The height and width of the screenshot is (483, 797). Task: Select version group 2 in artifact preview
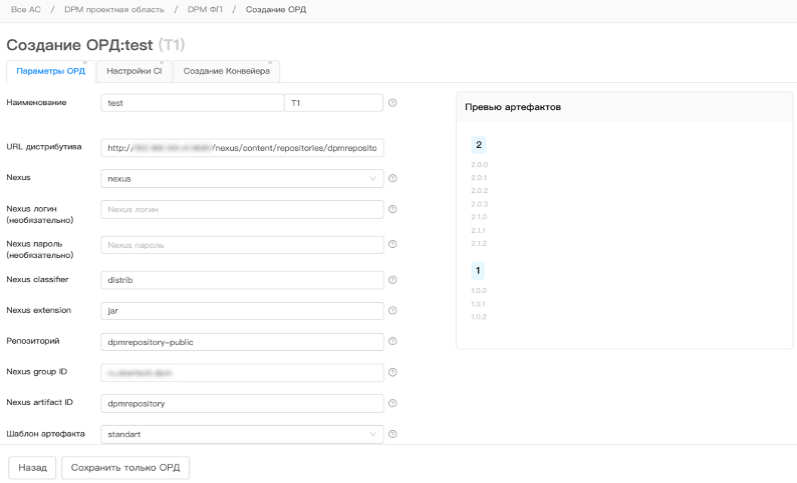(479, 146)
